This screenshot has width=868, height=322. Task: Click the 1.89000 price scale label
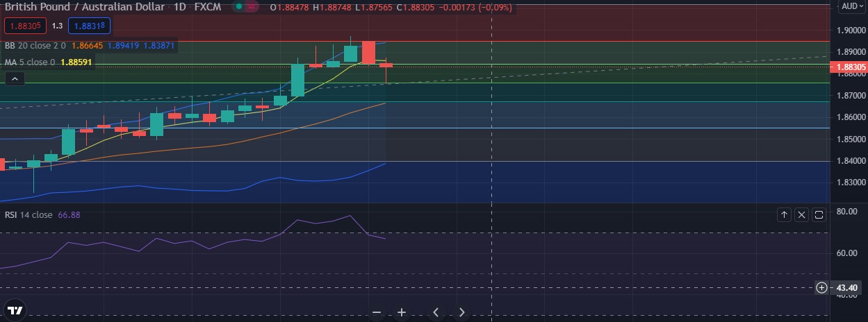[x=851, y=52]
